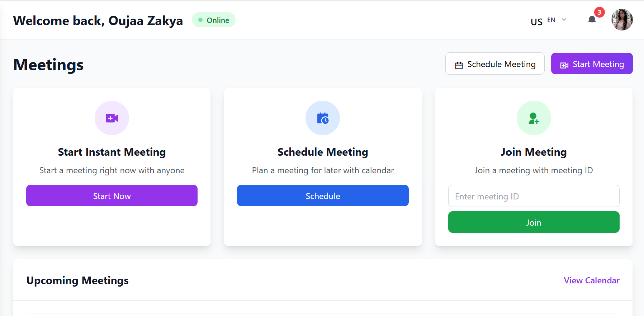Click the top Start Meeting button
The image size is (644, 316).
[x=592, y=64]
